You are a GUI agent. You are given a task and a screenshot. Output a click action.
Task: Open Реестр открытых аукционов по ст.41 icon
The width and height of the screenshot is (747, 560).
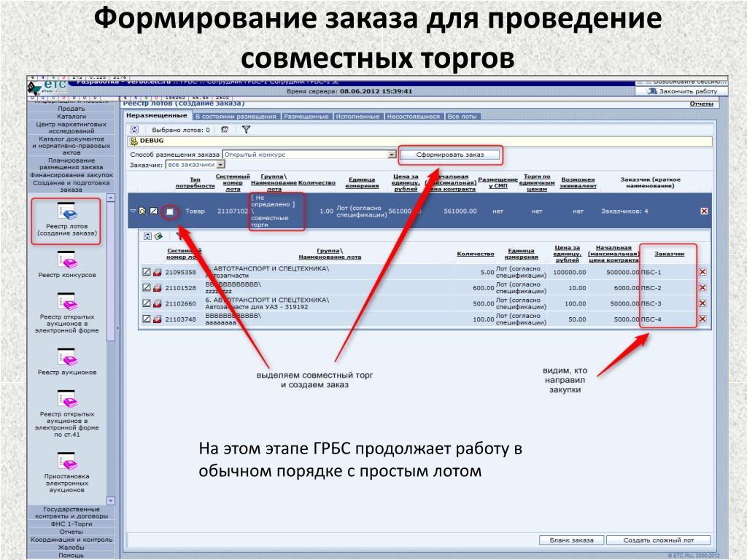click(x=66, y=399)
